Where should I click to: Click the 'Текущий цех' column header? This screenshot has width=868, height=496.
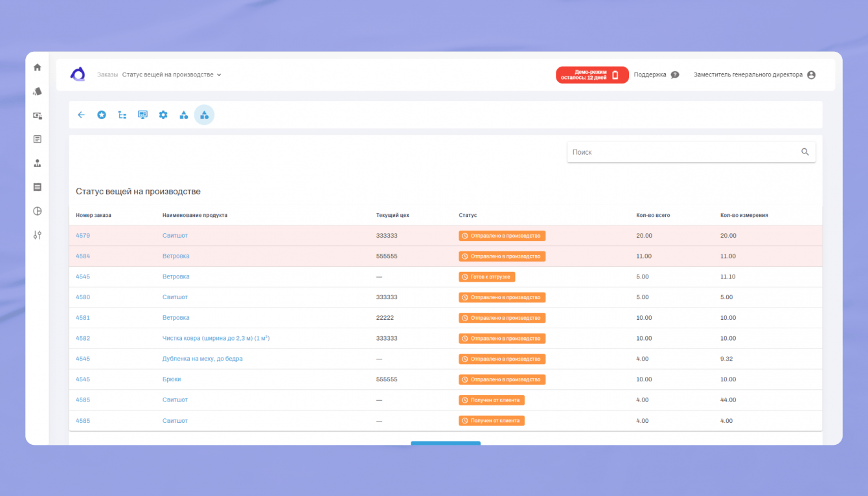click(x=393, y=215)
